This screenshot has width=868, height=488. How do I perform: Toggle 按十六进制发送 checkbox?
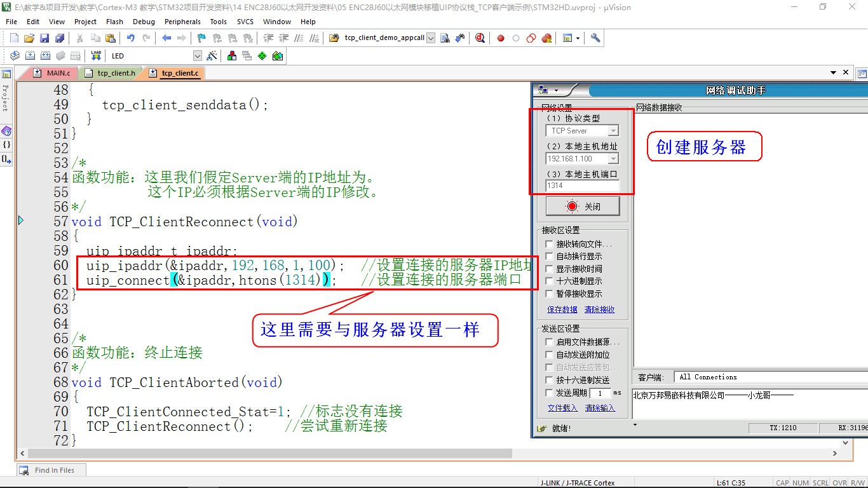pyautogui.click(x=550, y=380)
